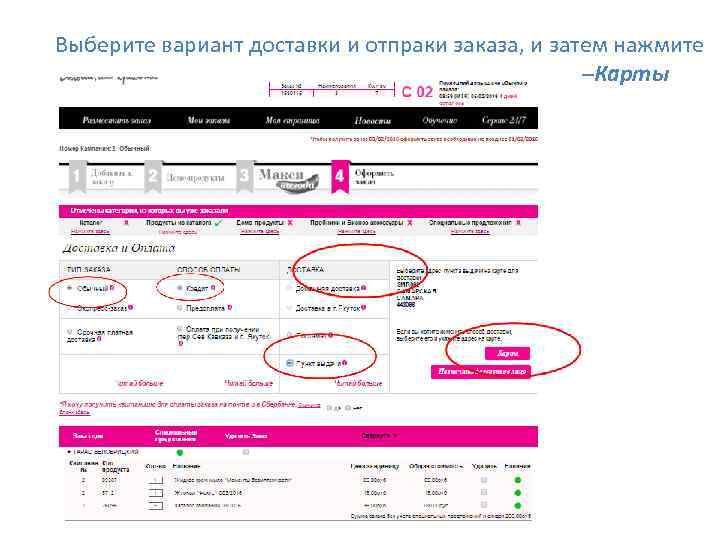Open the Обучение menu item
Viewport: 720px width, 540px height.
coord(439,120)
